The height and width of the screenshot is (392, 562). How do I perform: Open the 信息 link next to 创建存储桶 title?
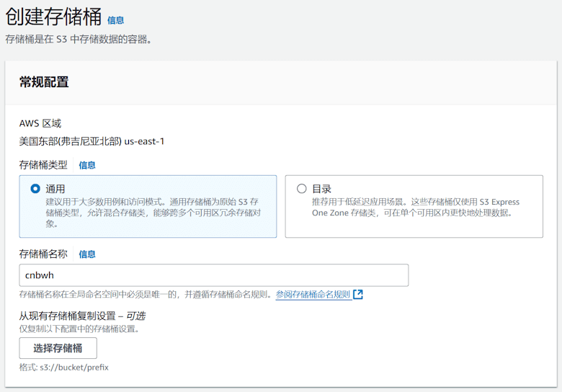pyautogui.click(x=115, y=20)
